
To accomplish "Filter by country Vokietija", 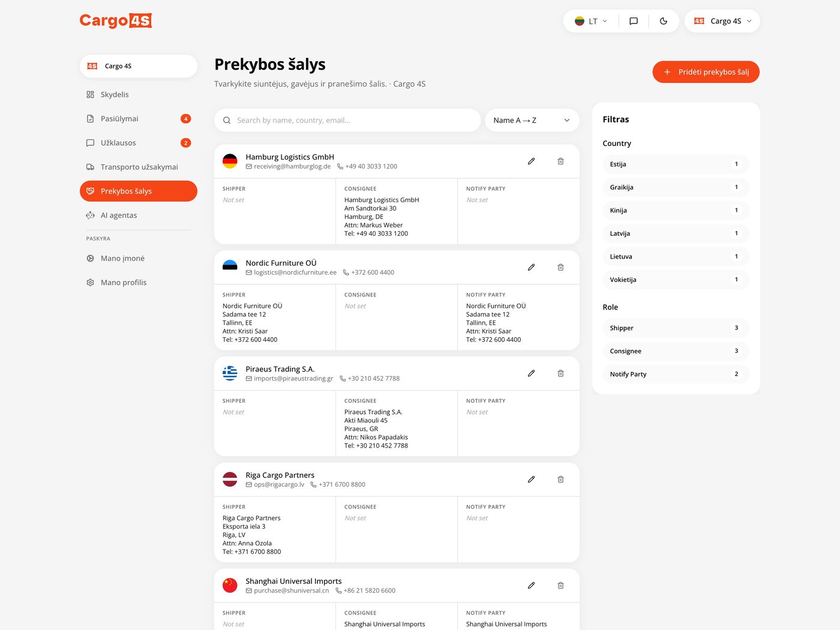I will (x=676, y=280).
